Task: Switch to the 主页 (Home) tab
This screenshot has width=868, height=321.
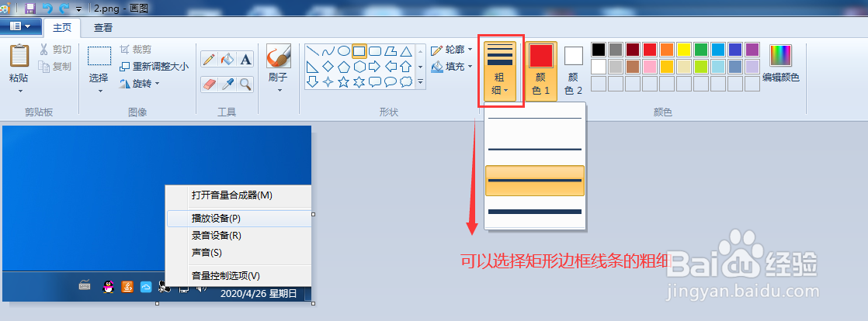Action: click(x=62, y=28)
